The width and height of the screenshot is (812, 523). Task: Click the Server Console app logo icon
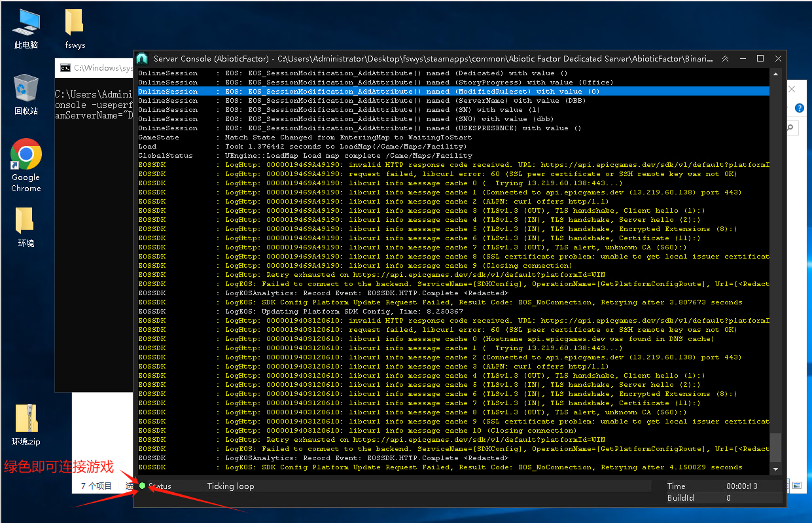click(142, 58)
